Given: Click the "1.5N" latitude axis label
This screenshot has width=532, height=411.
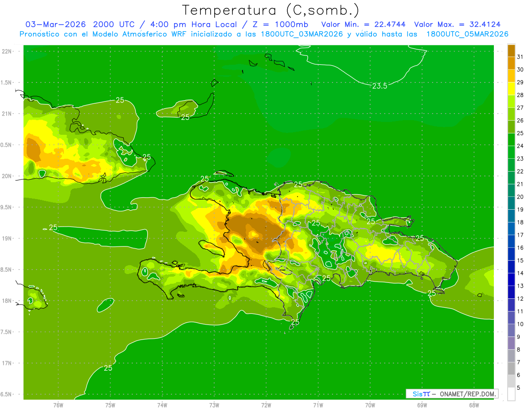Looking at the screenshot, I should pos(6,83).
